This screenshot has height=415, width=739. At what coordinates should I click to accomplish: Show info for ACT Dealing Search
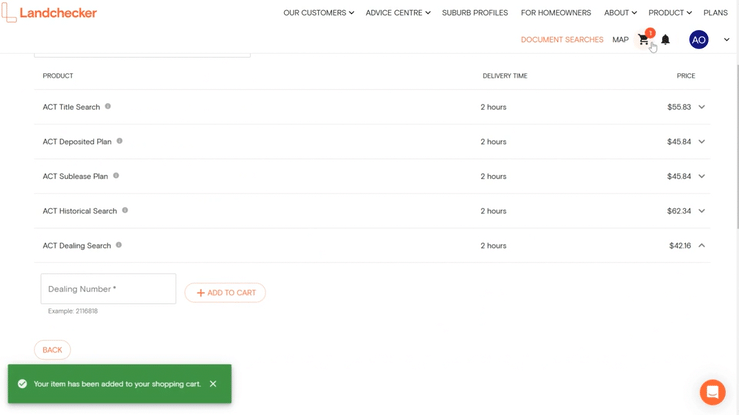(119, 245)
